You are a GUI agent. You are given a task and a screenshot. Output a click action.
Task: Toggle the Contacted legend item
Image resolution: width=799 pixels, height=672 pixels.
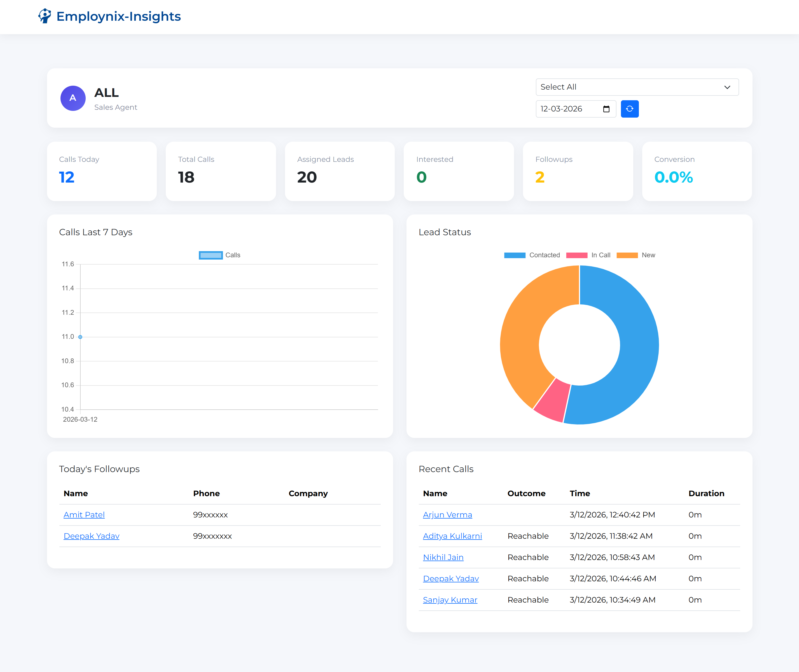[532, 255]
